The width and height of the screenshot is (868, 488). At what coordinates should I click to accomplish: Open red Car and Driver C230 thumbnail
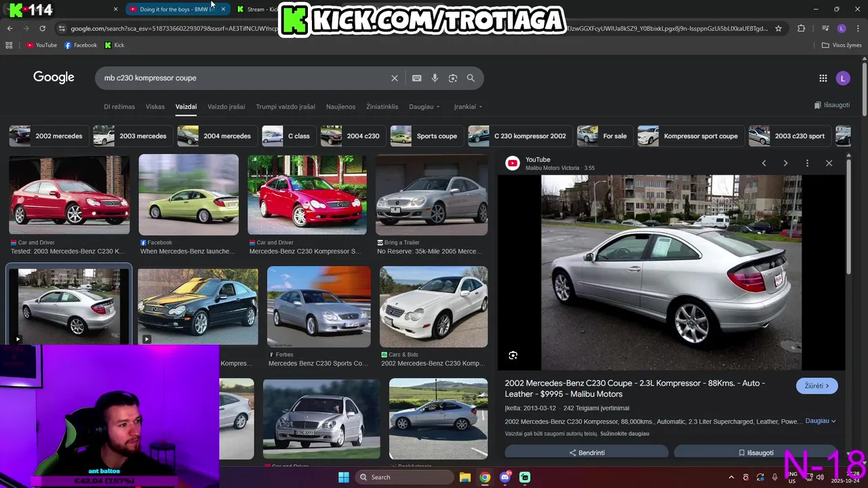[x=69, y=195]
